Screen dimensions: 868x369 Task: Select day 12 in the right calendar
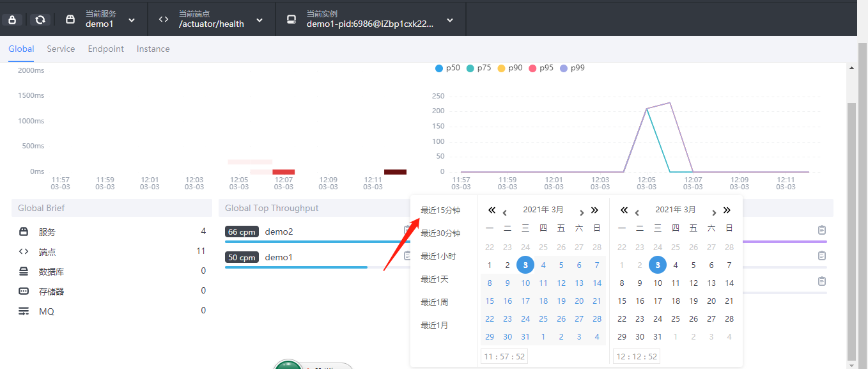tap(694, 283)
